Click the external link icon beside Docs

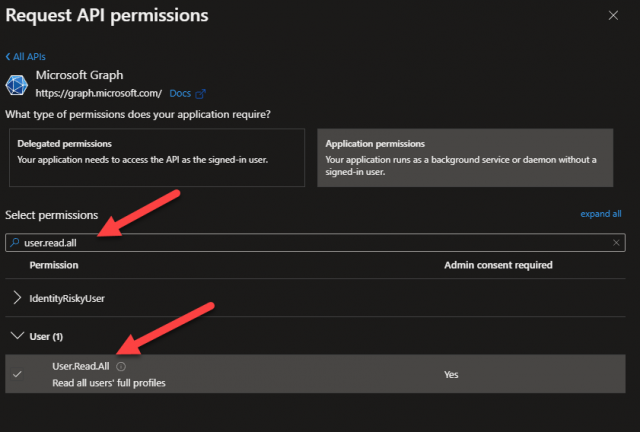(x=200, y=94)
